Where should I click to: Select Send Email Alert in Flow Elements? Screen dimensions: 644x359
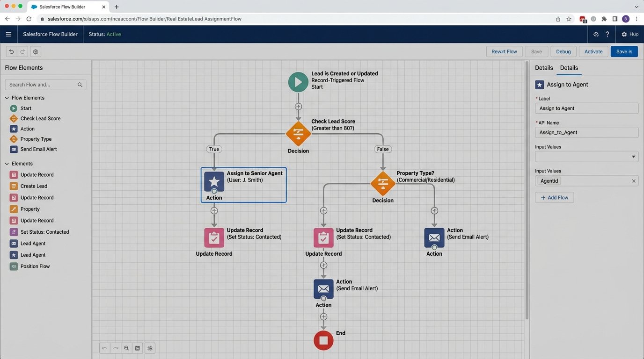point(38,149)
